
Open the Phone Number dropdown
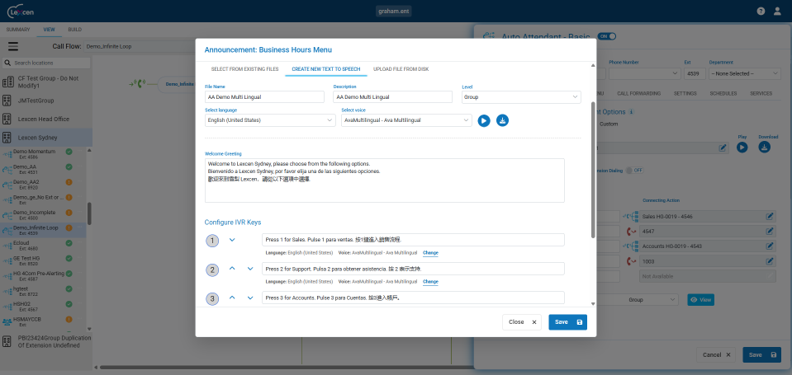645,74
